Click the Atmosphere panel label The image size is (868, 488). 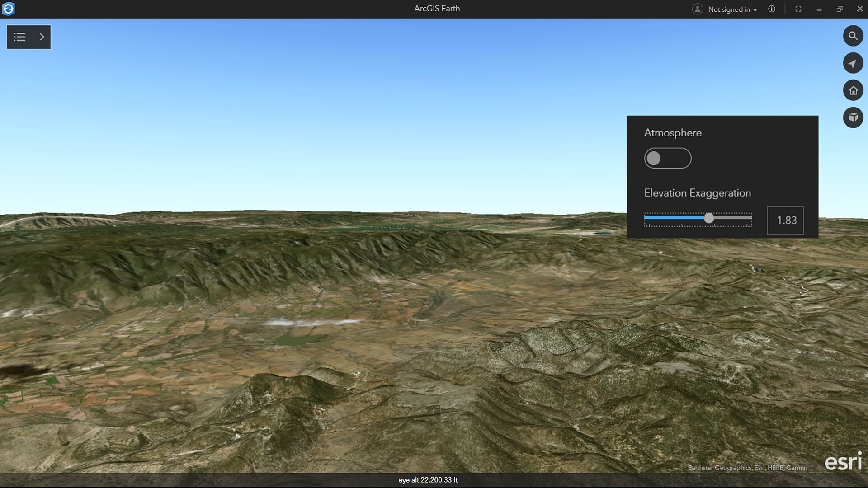point(673,133)
